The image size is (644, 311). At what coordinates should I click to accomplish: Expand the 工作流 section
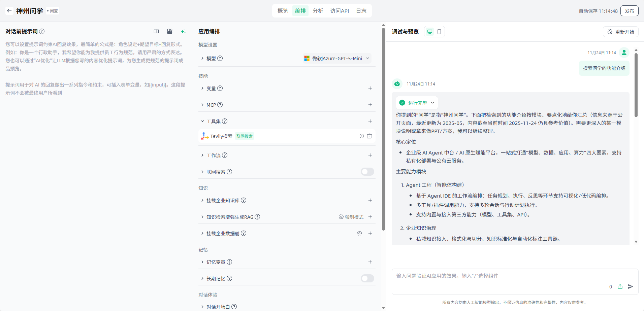202,155
